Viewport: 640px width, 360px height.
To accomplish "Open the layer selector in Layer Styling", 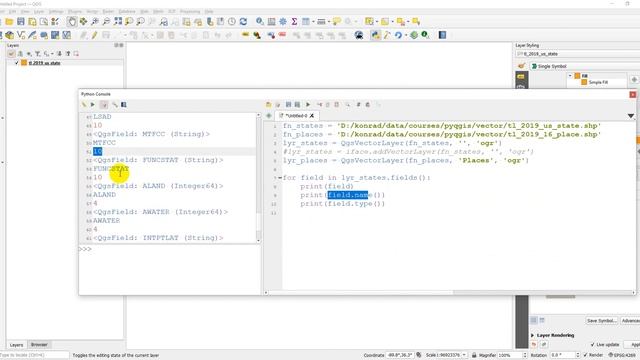I will point(578,54).
